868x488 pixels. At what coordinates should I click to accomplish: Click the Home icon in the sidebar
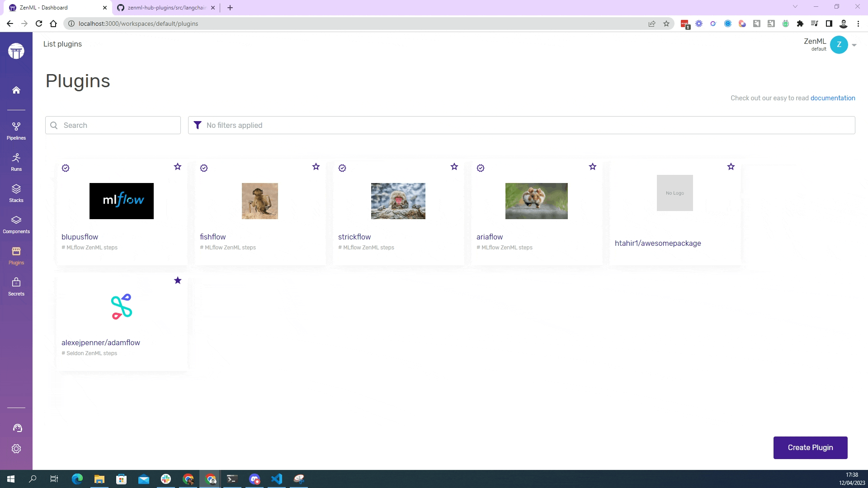[x=16, y=90]
